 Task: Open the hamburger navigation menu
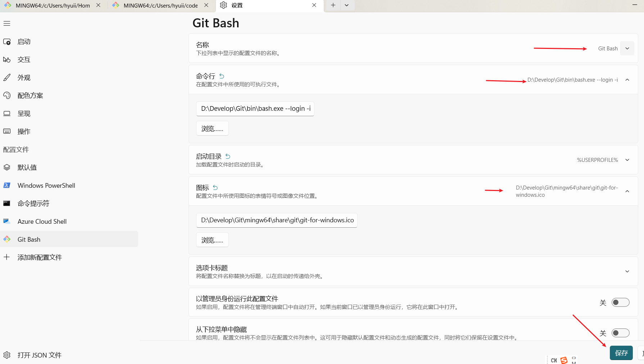pyautogui.click(x=7, y=23)
